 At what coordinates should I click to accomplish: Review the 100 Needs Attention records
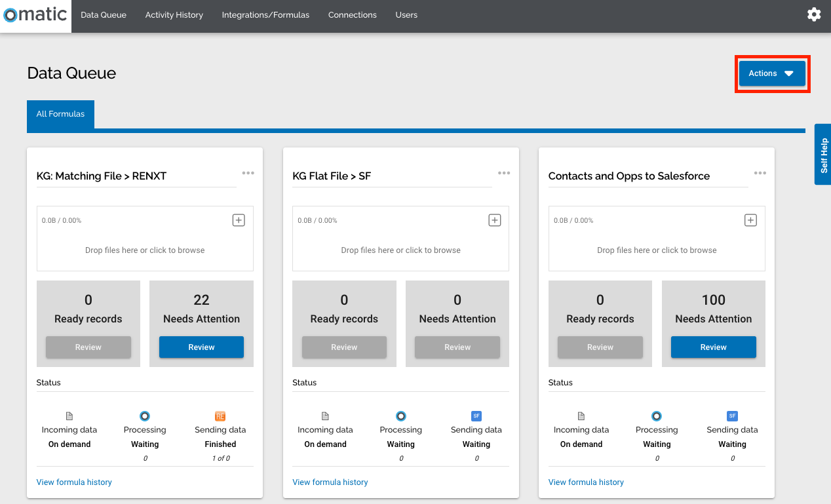713,347
